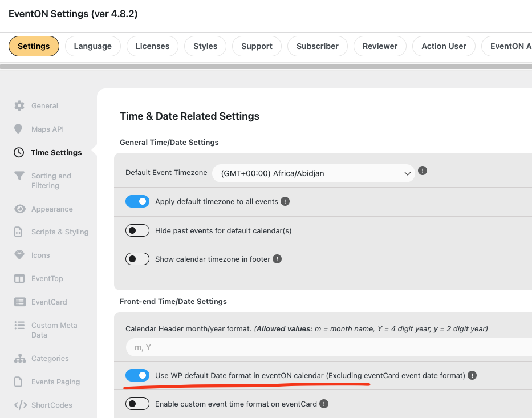Click info icon next to Apply default timezone
The height and width of the screenshot is (418, 532).
285,201
